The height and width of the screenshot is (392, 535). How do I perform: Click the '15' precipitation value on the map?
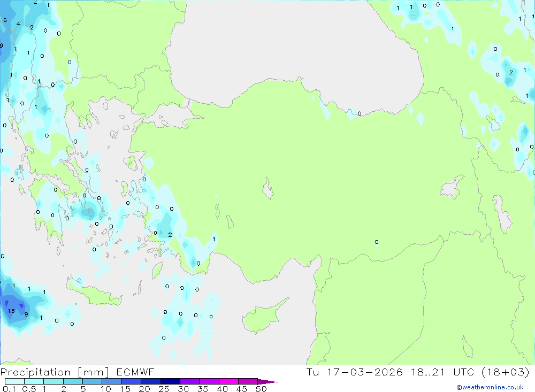click(x=11, y=311)
